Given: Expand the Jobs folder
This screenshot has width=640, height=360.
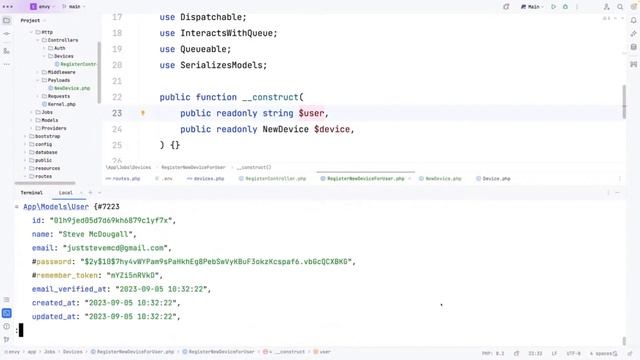Looking at the screenshot, I should (x=31, y=112).
